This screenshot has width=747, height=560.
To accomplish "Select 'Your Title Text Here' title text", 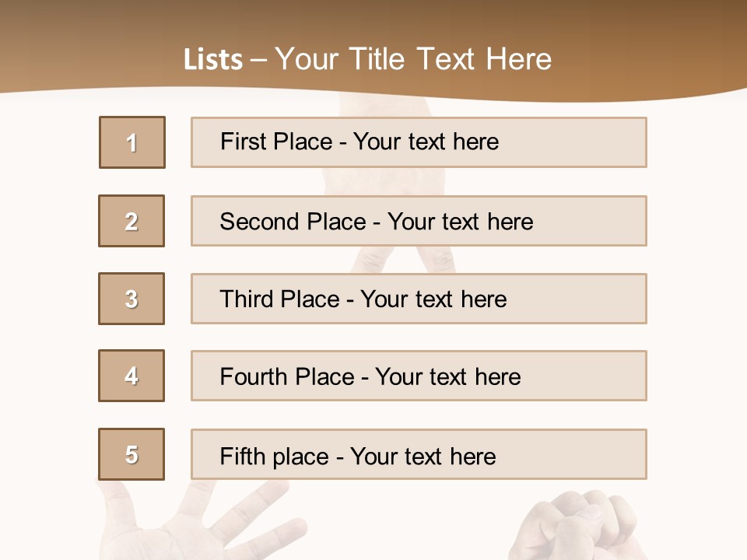I will coord(413,59).
